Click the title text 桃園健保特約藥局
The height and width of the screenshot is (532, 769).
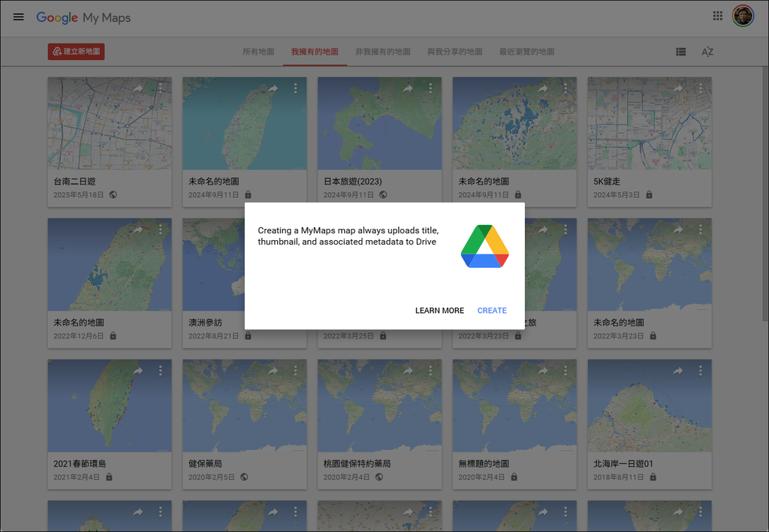357,464
